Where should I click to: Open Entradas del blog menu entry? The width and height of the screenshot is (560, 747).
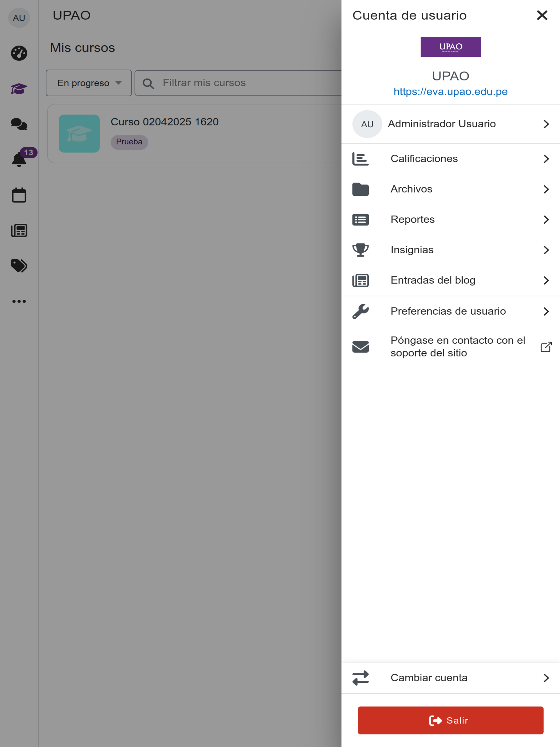click(x=451, y=280)
